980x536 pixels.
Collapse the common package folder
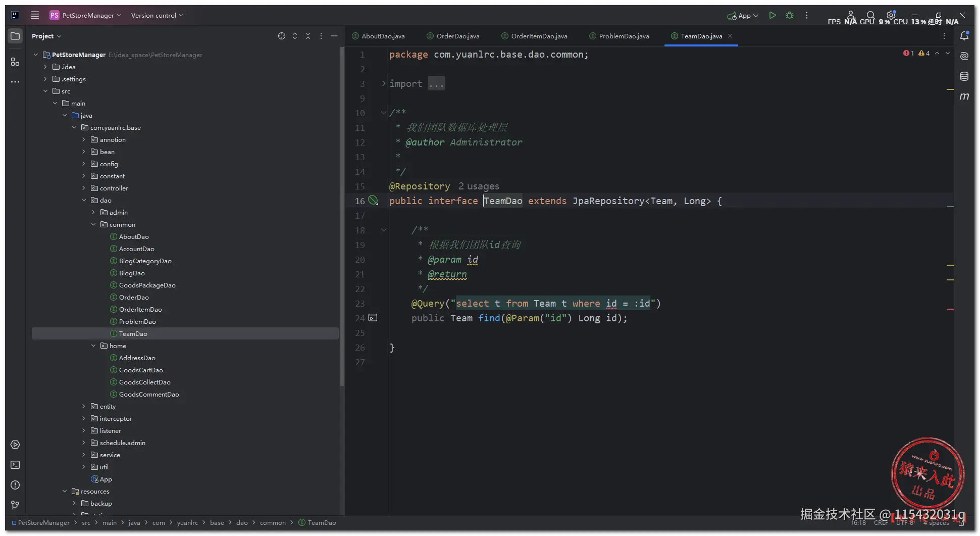[x=93, y=225]
